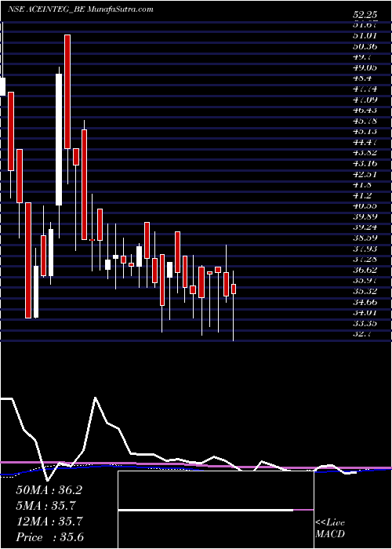Select the 40.55 price axis value
This screenshot has height=549, width=392.
tap(365, 206)
